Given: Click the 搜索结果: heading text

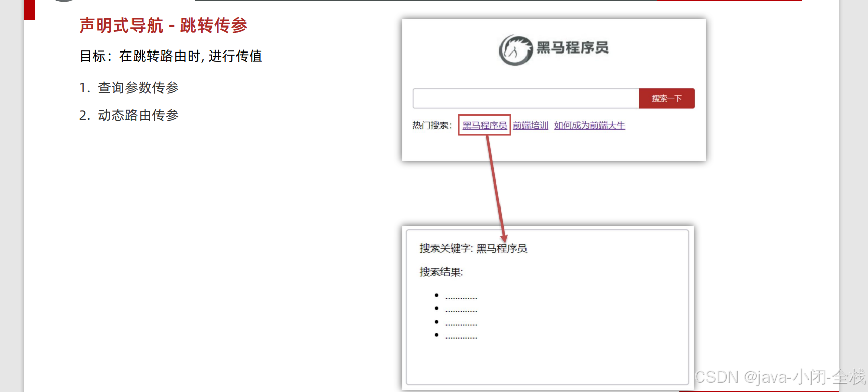Looking at the screenshot, I should pos(441,272).
